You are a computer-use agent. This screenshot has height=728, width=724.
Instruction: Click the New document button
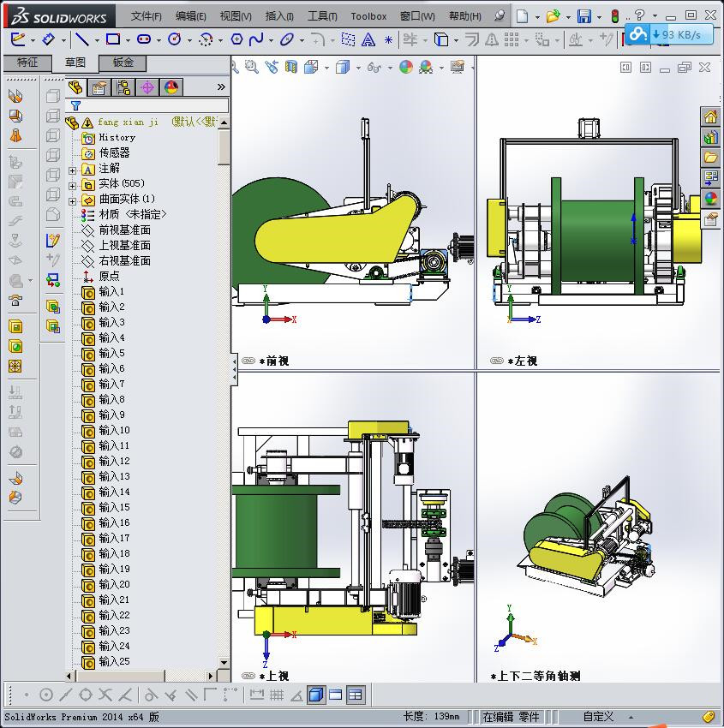(523, 16)
